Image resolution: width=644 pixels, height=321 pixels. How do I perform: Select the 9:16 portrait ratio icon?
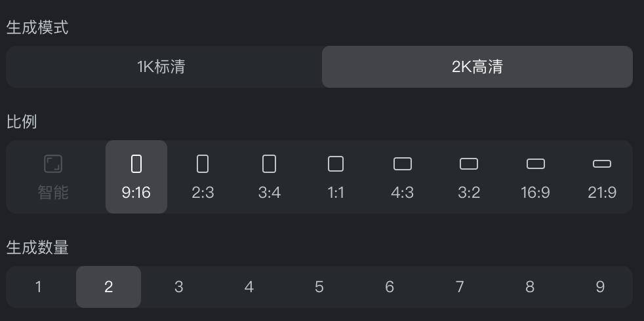(136, 164)
